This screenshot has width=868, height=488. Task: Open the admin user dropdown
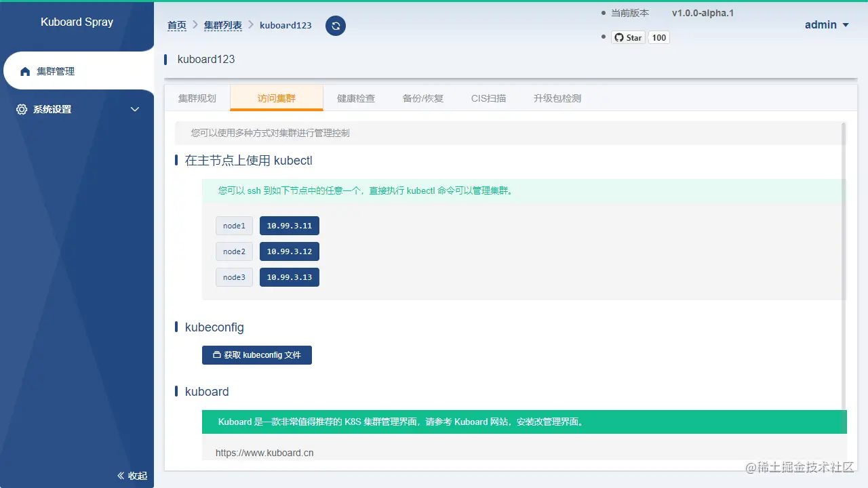pos(827,25)
